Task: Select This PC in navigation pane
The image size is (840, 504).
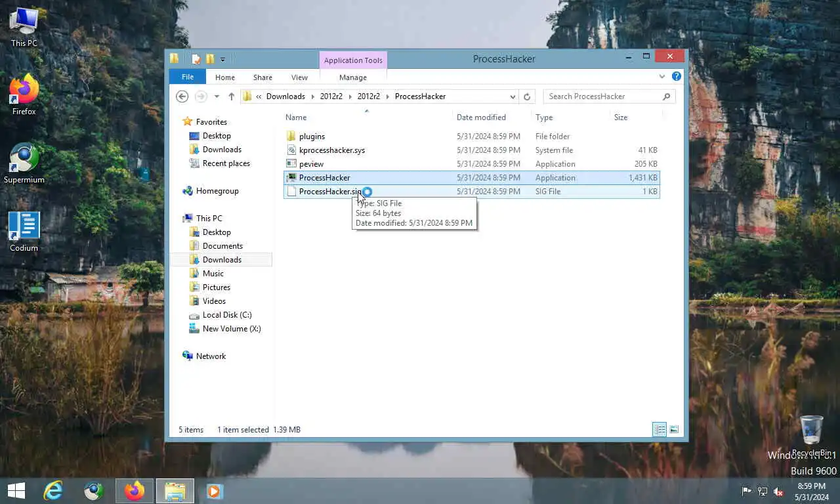Action: pos(209,219)
